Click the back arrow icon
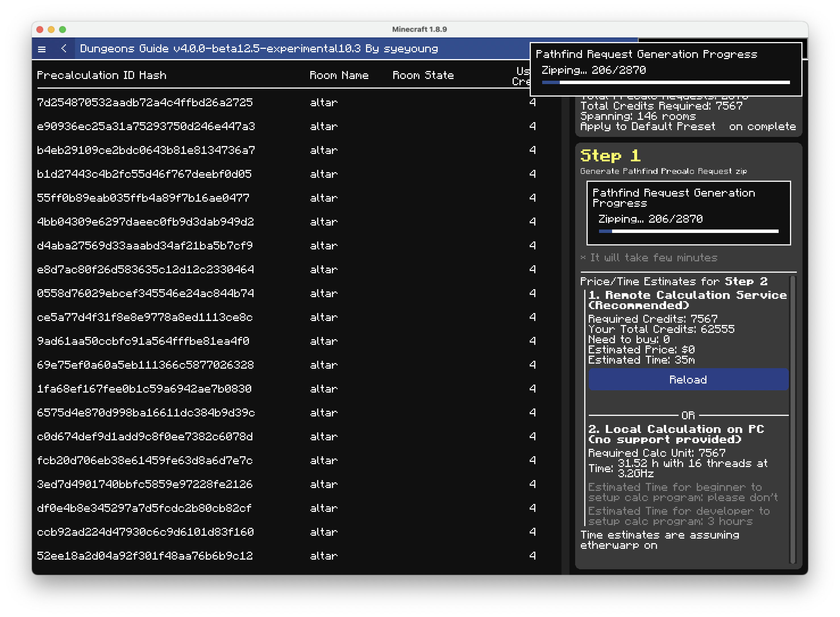Viewport: 840px width, 617px height. (64, 49)
